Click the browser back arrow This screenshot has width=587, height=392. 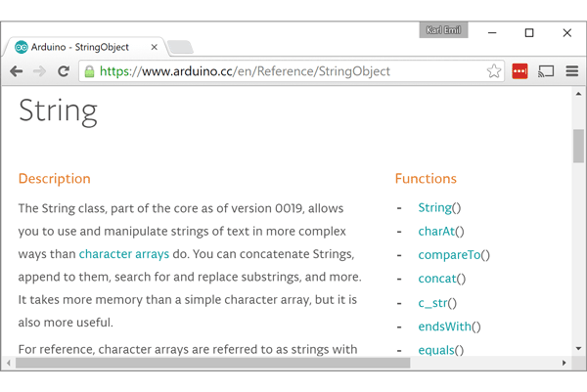pyautogui.click(x=17, y=71)
